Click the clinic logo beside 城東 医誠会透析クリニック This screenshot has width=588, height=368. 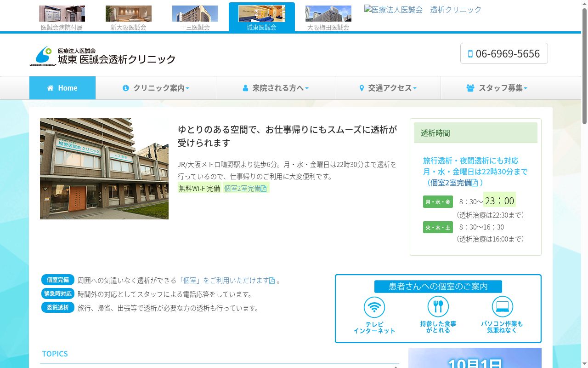tap(43, 56)
